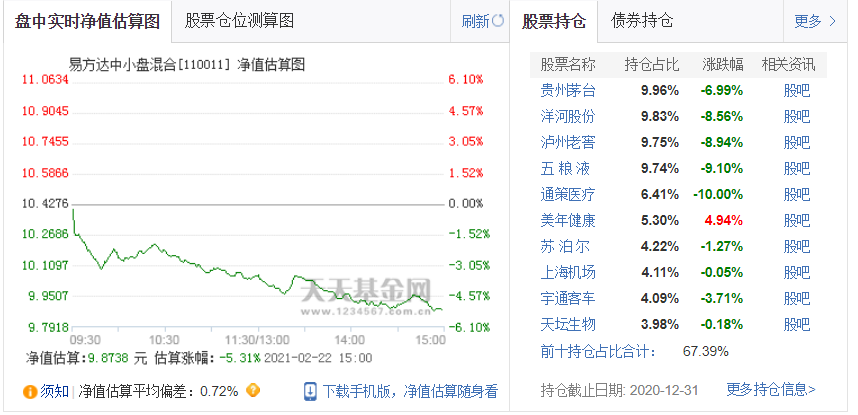Click the -9.10% change value
Screen dimensions: 858x415
(x=722, y=168)
